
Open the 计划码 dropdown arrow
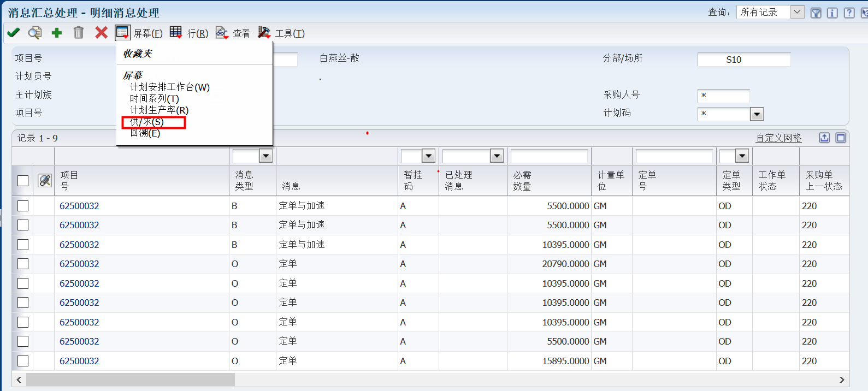(757, 114)
